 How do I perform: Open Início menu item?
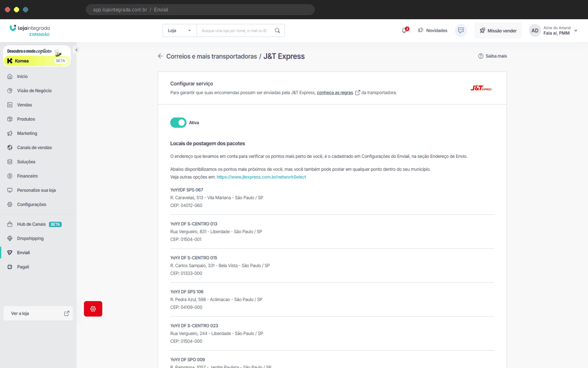22,76
